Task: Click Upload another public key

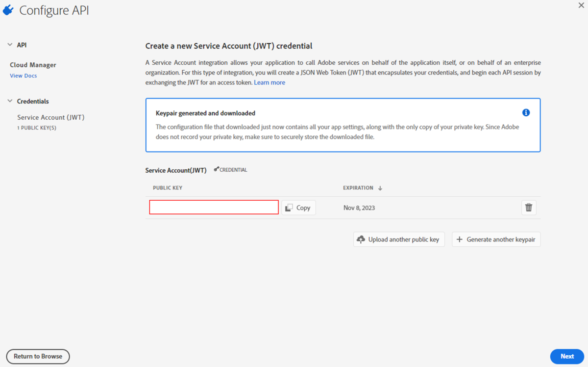Action: click(x=399, y=239)
